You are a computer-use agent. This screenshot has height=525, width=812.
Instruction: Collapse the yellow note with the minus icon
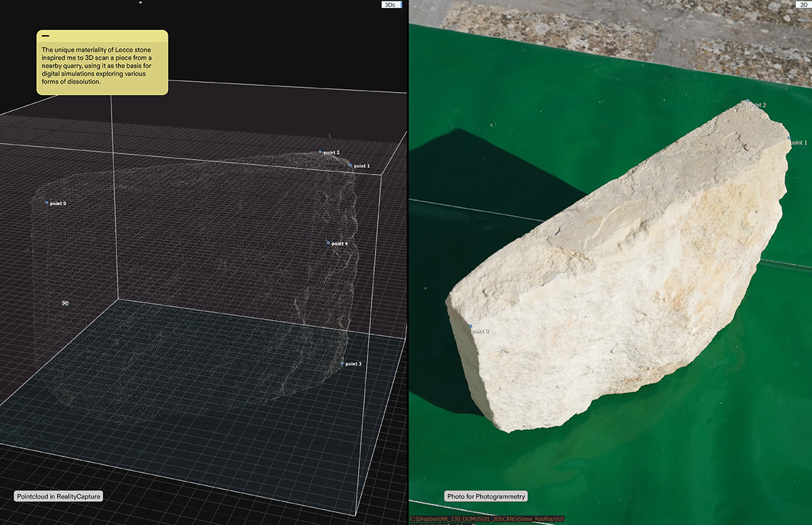(46, 37)
